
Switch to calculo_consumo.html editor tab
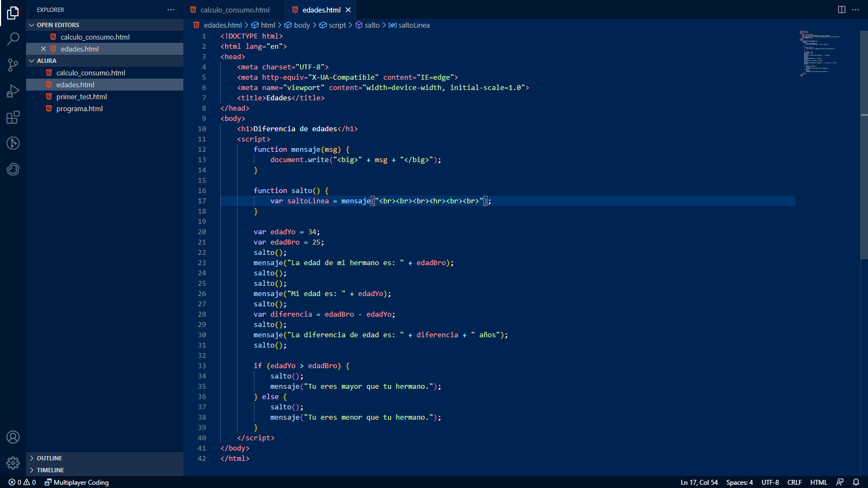234,10
